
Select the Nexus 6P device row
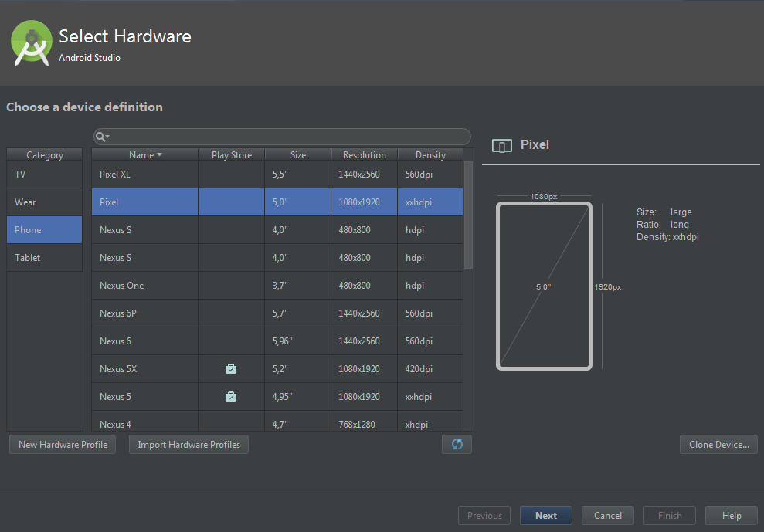coord(277,313)
